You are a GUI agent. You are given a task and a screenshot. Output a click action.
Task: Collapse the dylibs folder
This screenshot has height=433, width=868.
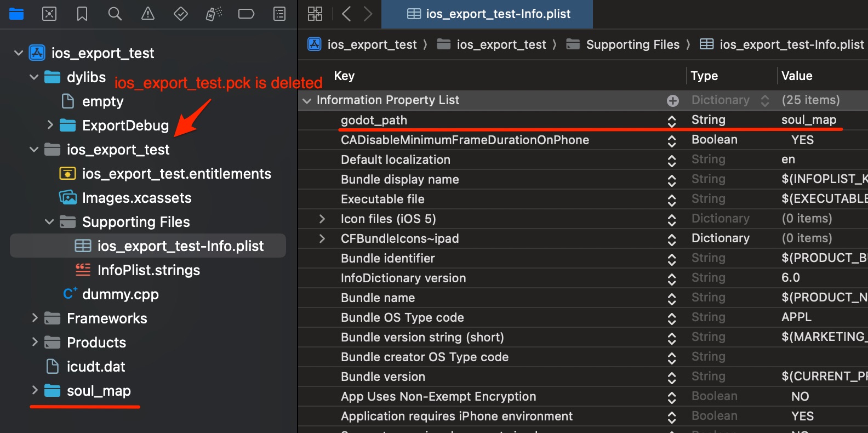[x=34, y=77]
